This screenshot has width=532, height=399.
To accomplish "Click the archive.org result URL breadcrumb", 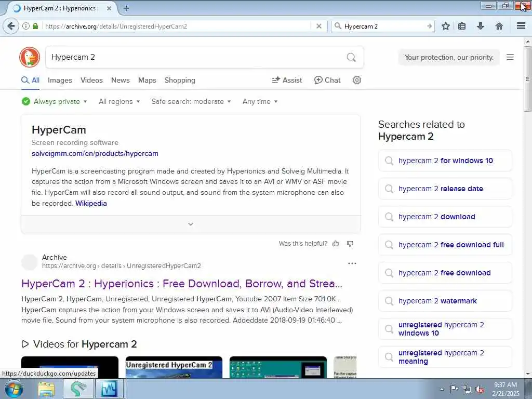I will (122, 265).
